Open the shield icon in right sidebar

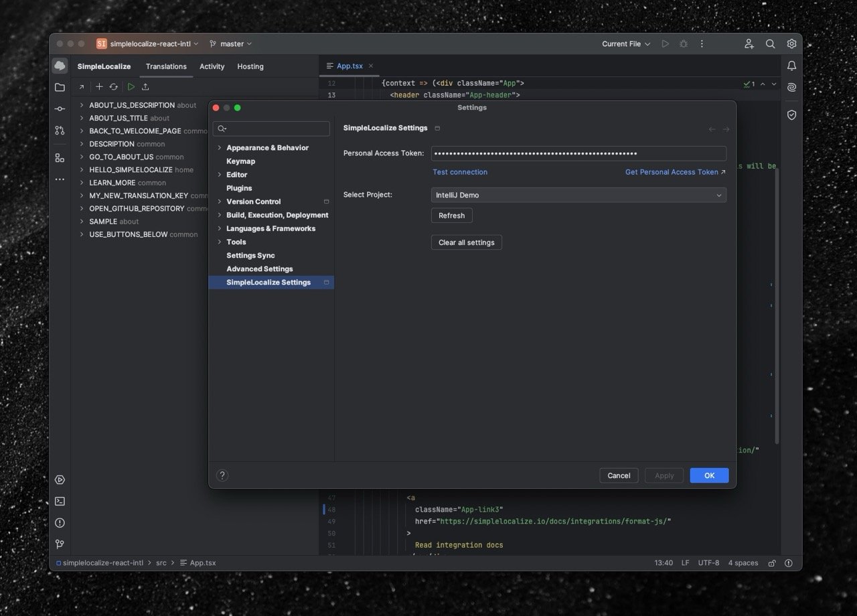[791, 115]
